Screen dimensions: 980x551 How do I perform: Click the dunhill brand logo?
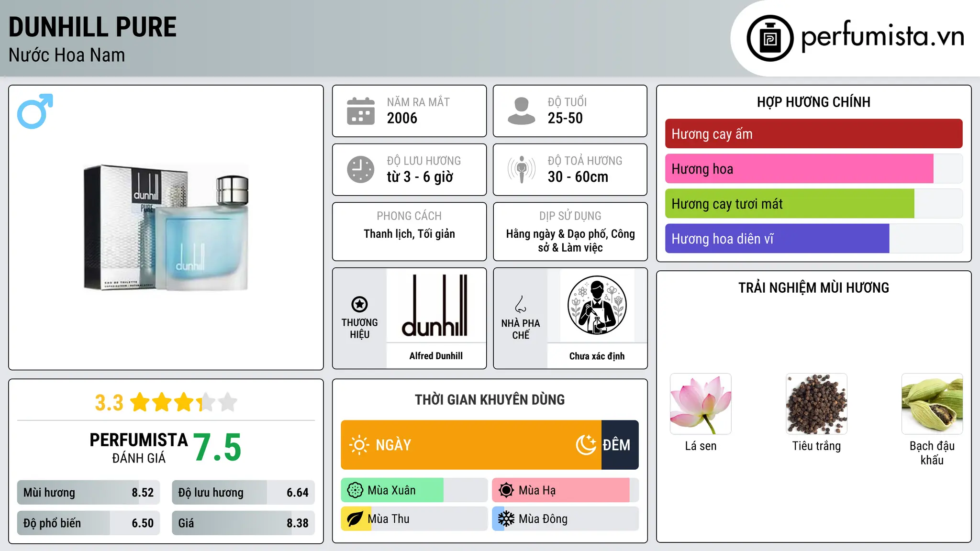coord(435,306)
